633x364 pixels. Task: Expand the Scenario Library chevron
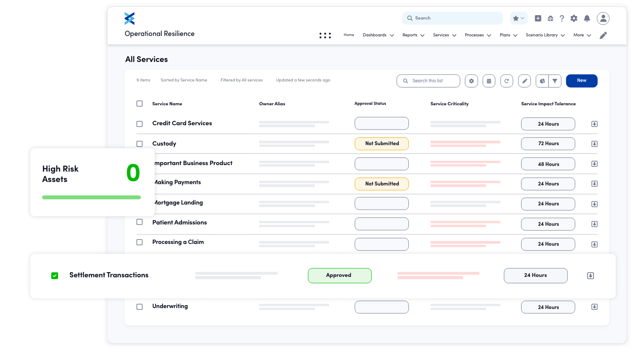tap(563, 36)
